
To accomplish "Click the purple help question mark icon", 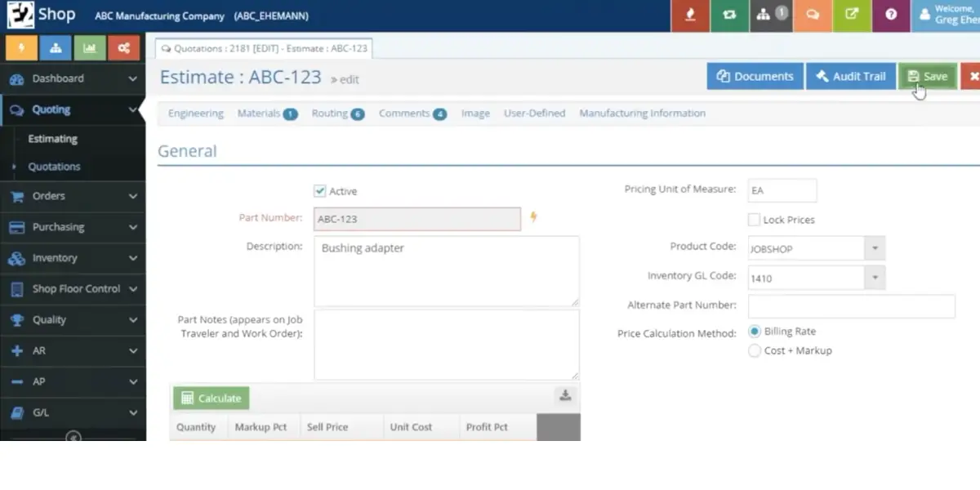I will tap(891, 16).
